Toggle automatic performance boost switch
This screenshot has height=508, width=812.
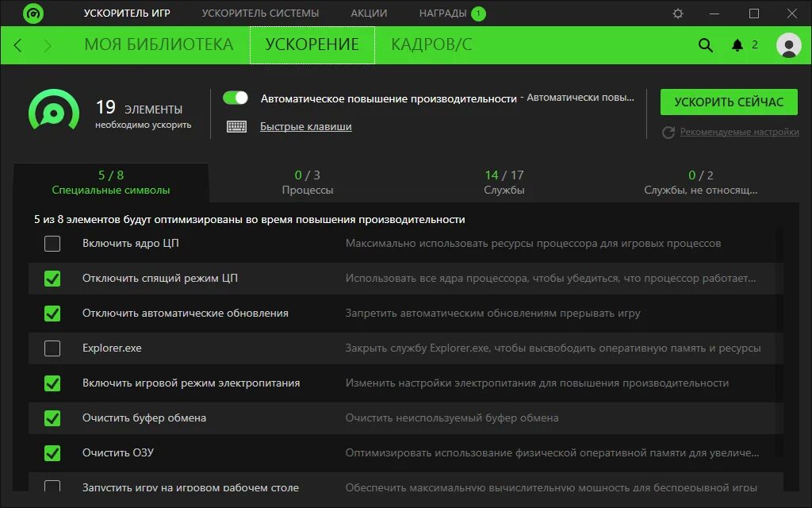click(236, 98)
